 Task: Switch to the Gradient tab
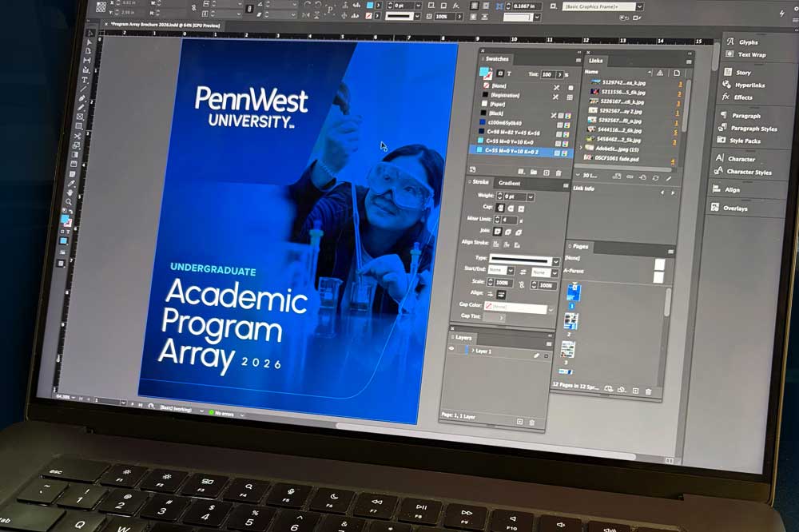point(510,184)
